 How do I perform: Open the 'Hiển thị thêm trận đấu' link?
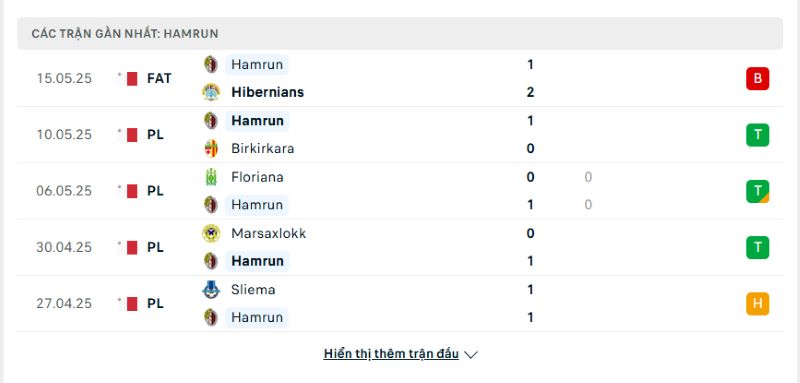point(391,354)
